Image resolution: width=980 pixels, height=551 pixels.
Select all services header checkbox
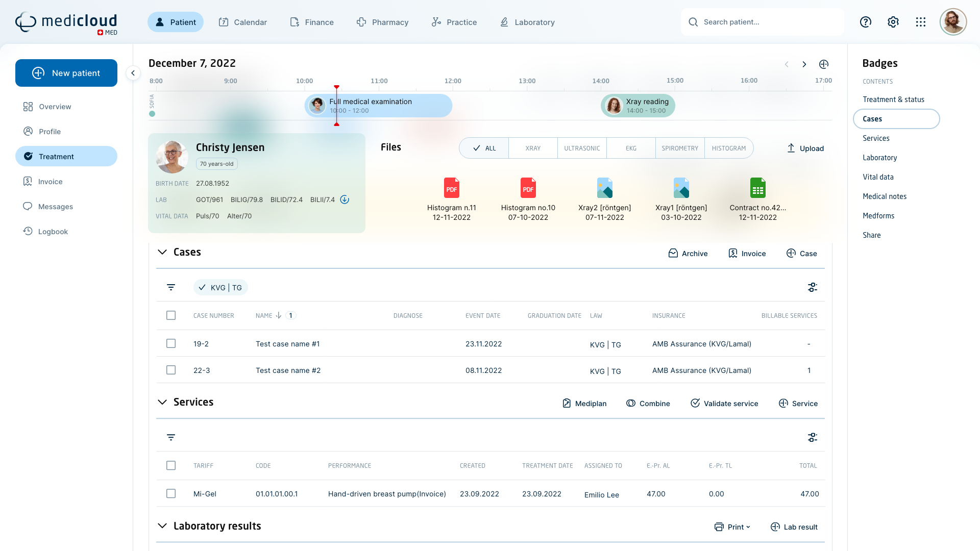[171, 465]
